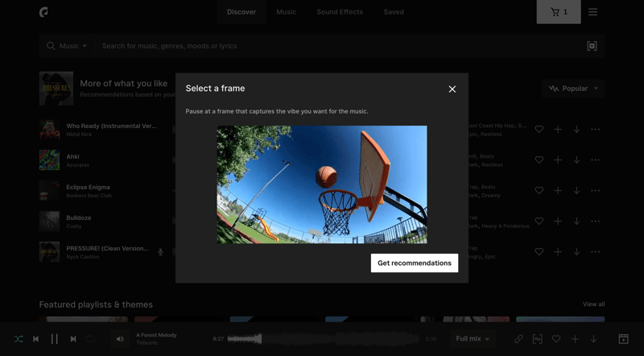Switch to the Sound Effects tab

pyautogui.click(x=339, y=12)
